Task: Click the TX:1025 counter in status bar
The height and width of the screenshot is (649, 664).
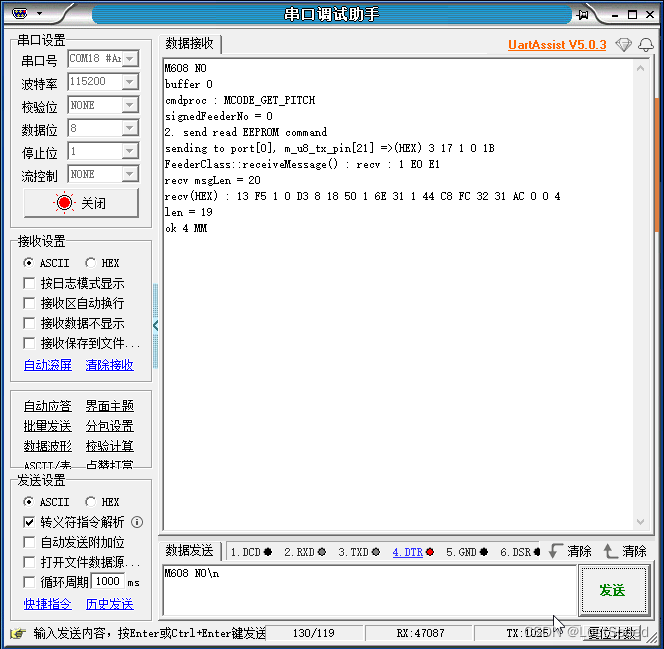Action: 527,633
